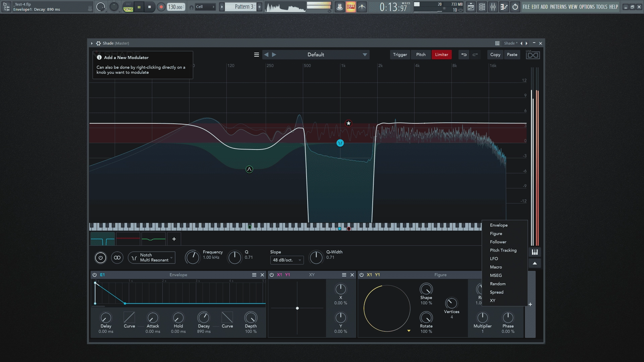Viewport: 644px width, 362px height.
Task: Toggle the filter link button
Action: [x=117, y=258]
